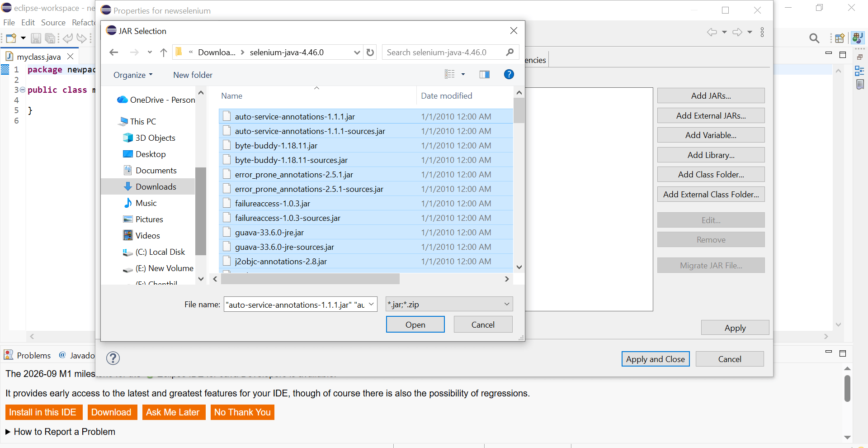Toggle the preview pane icon
The height and width of the screenshot is (448, 868).
[485, 74]
